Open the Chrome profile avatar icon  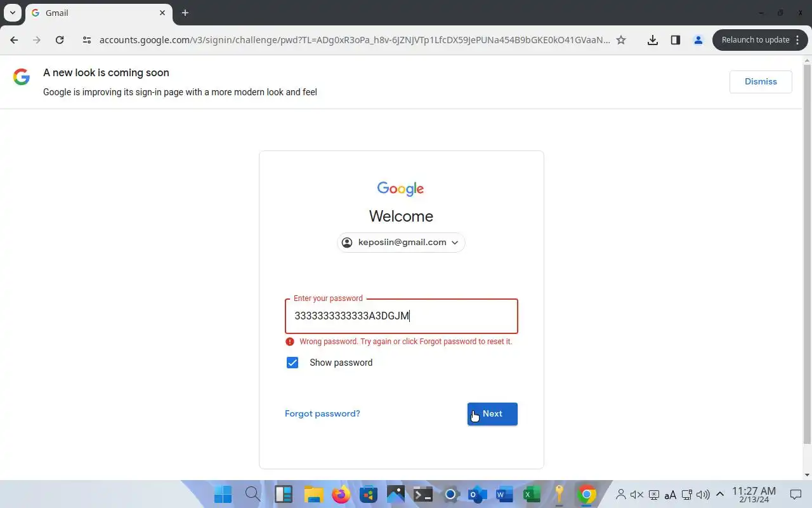click(698, 40)
